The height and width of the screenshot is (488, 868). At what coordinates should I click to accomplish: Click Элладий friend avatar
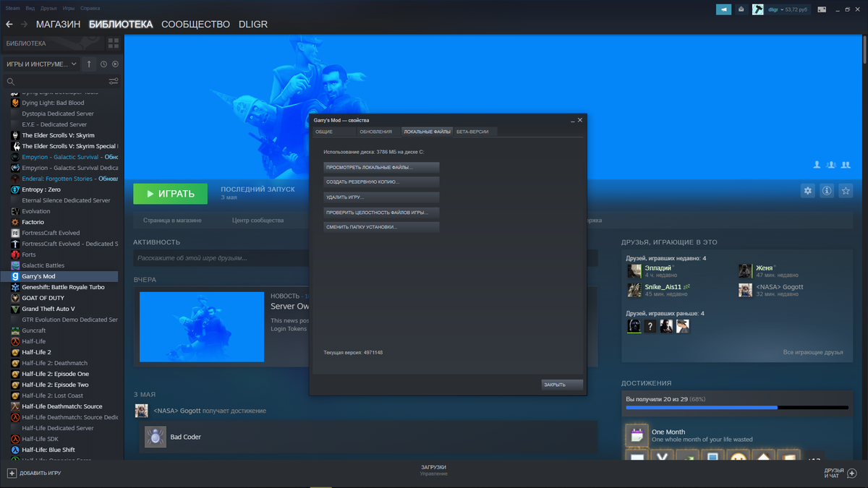coord(634,271)
